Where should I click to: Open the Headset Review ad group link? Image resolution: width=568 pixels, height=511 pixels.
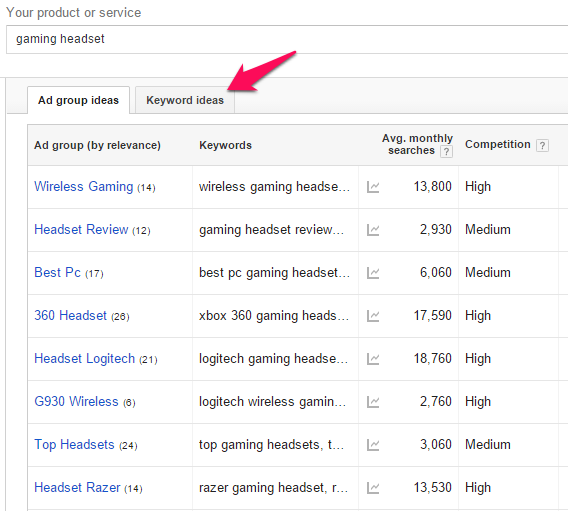tap(81, 229)
